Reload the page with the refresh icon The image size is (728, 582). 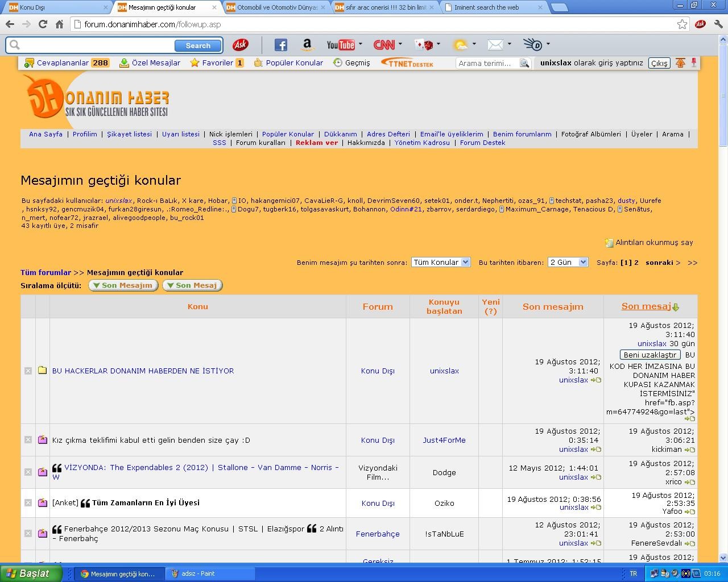pyautogui.click(x=43, y=24)
